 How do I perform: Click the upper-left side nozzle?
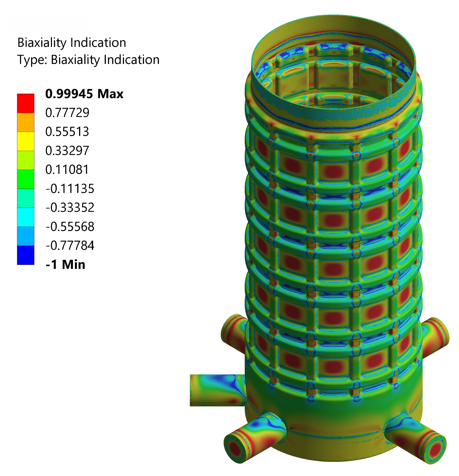pos(233,332)
